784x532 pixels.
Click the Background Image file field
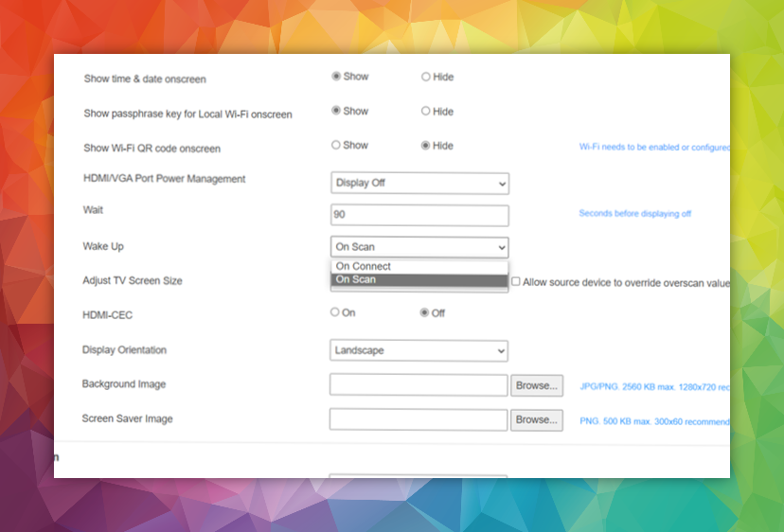pos(419,385)
